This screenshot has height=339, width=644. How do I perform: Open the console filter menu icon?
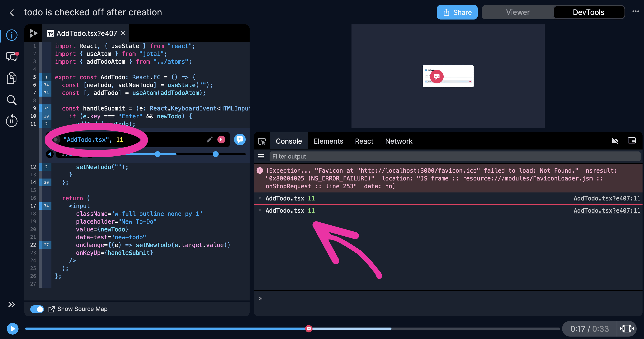coord(261,156)
